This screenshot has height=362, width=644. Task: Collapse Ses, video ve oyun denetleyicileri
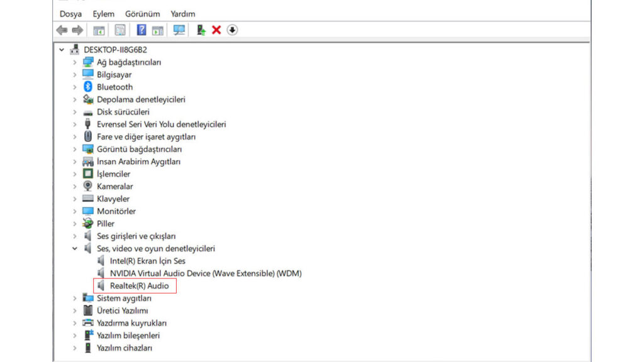(75, 249)
